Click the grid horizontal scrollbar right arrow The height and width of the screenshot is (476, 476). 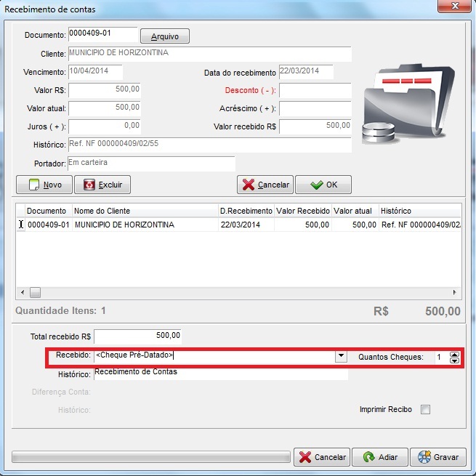pos(456,292)
